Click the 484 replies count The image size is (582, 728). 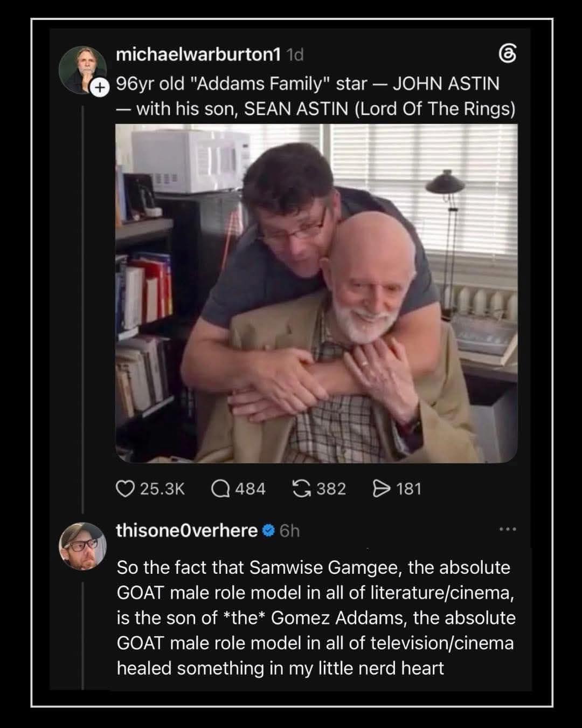pos(251,489)
